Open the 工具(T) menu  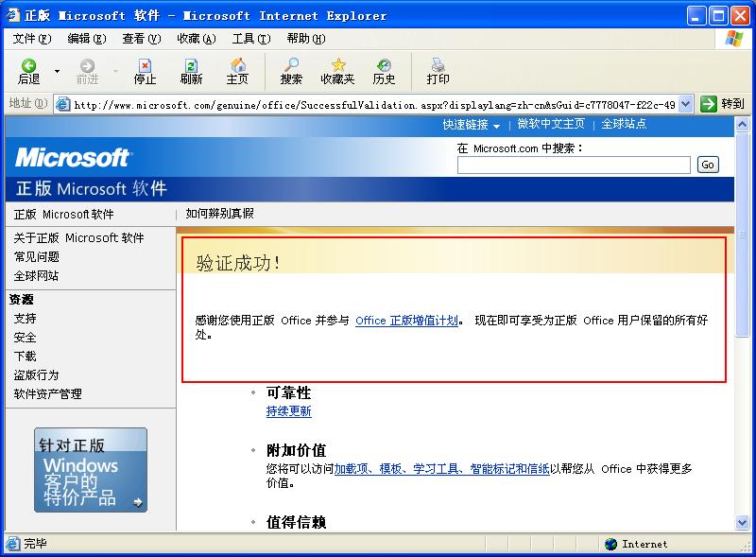251,39
